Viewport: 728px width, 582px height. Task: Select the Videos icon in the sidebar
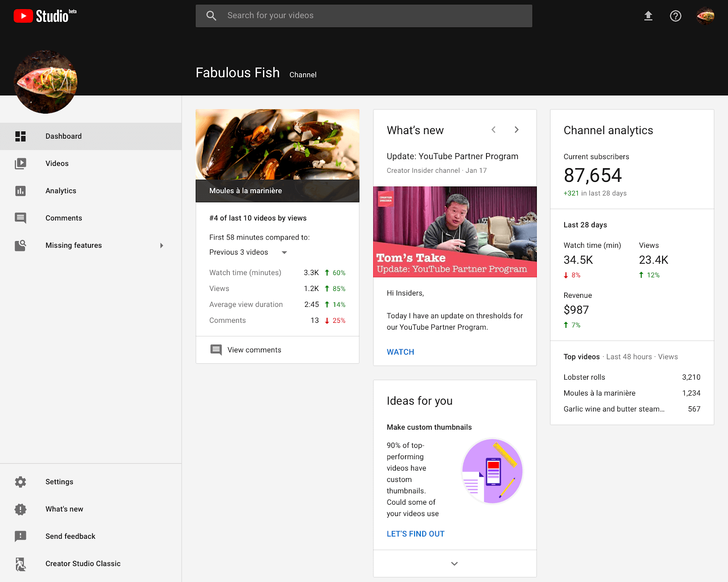point(20,163)
